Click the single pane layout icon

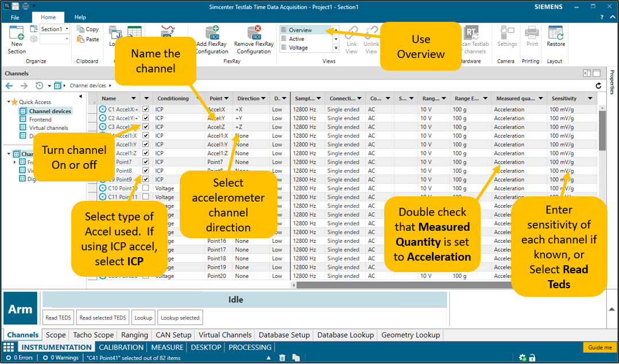pos(596,73)
